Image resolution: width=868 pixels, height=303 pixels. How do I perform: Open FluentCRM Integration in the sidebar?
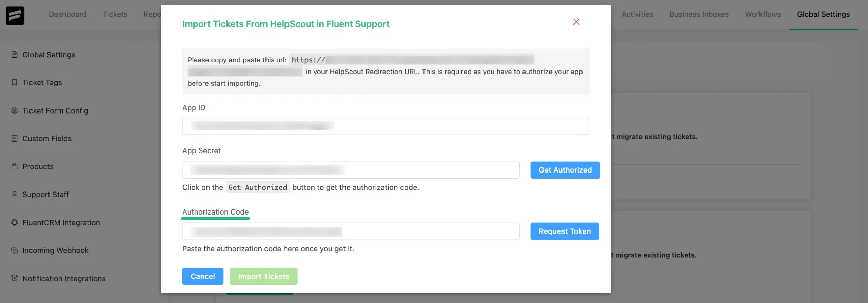click(x=61, y=222)
